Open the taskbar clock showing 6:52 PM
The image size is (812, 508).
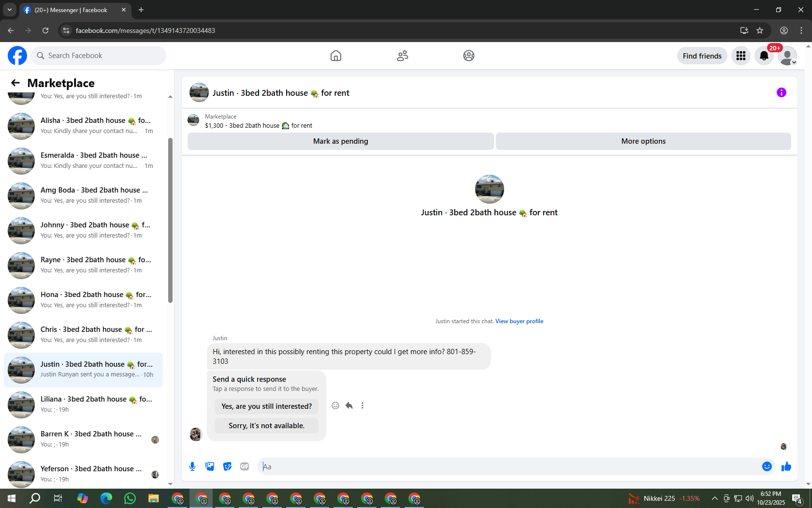coord(771,498)
